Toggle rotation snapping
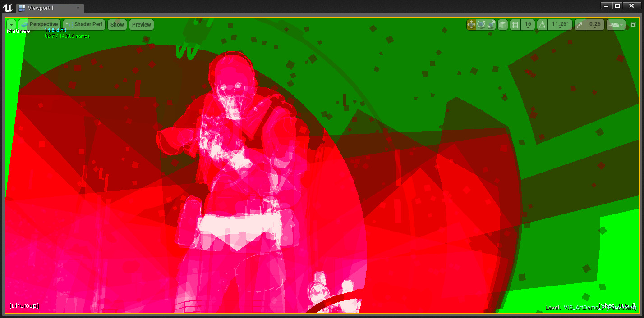The height and width of the screenshot is (318, 644). (543, 25)
